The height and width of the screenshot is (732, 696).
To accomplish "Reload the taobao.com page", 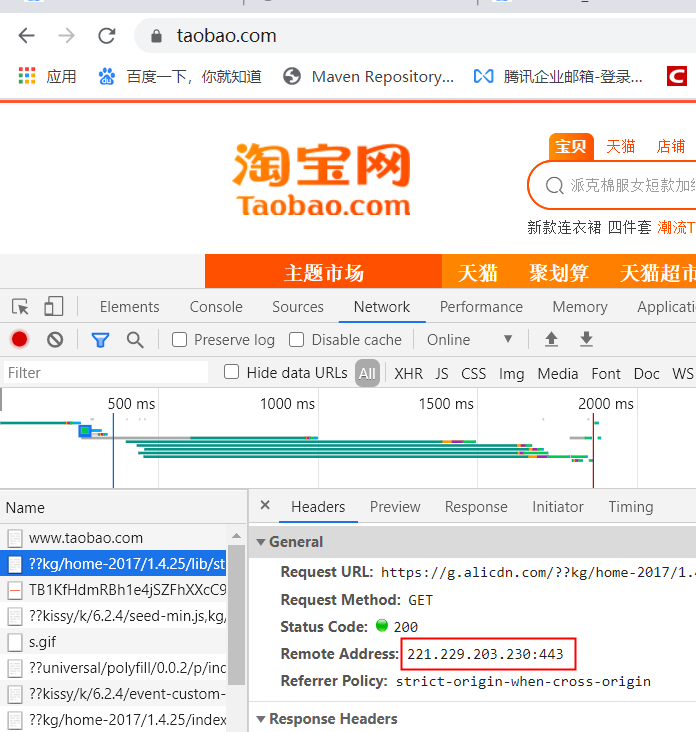I will [107, 35].
